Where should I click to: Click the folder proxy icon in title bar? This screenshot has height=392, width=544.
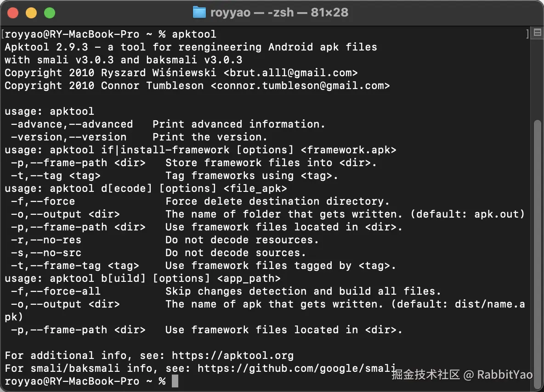point(199,12)
